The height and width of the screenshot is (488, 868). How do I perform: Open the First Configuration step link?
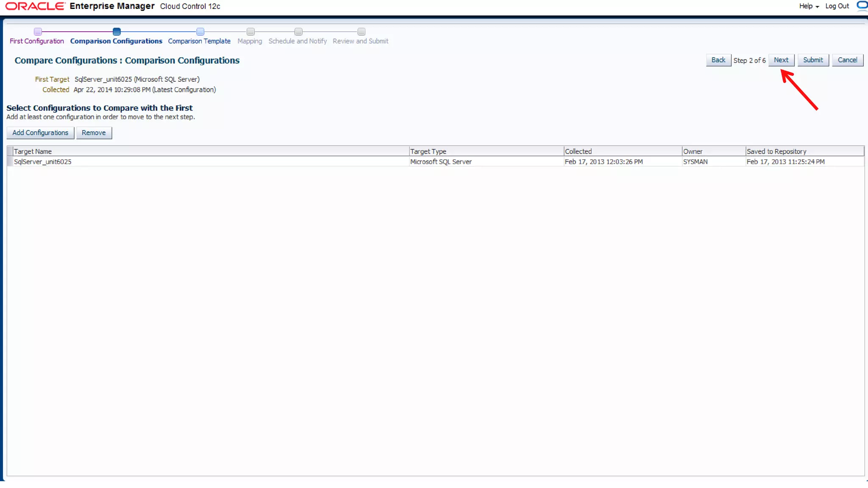(x=37, y=41)
